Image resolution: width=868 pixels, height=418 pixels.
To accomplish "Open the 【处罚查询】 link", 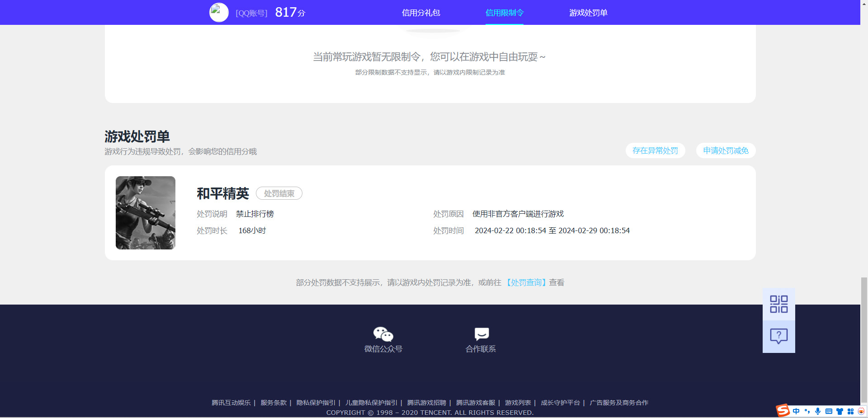I will (x=526, y=282).
